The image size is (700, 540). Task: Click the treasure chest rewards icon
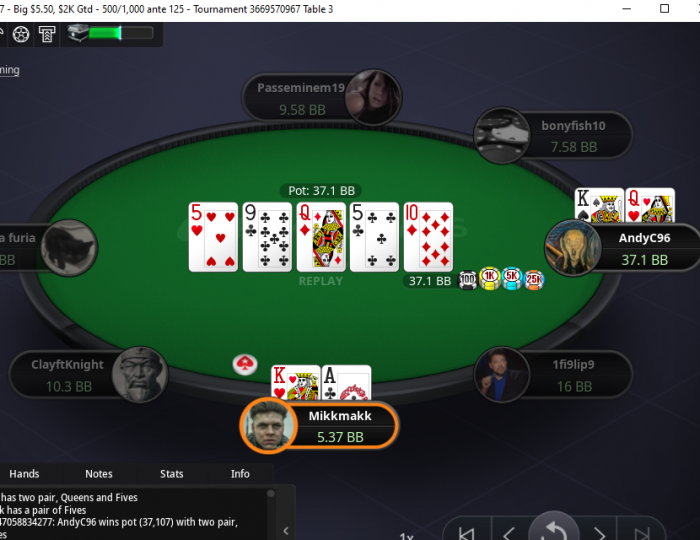coord(78,33)
